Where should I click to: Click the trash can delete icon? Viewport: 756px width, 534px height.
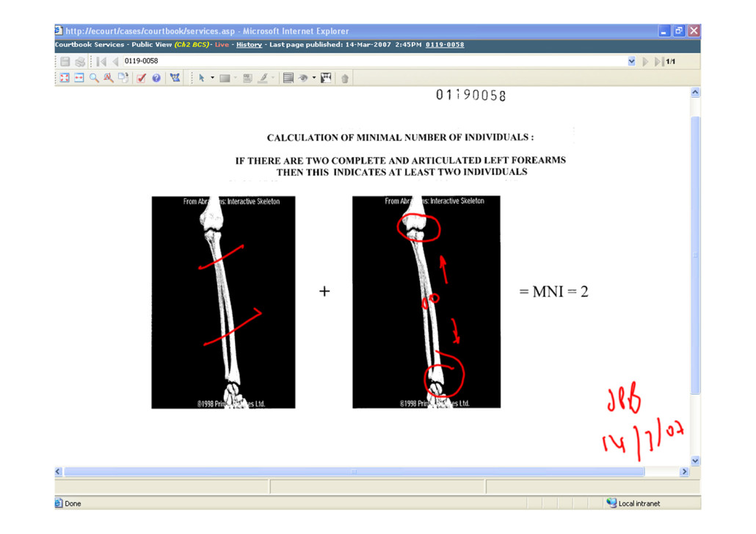point(345,78)
